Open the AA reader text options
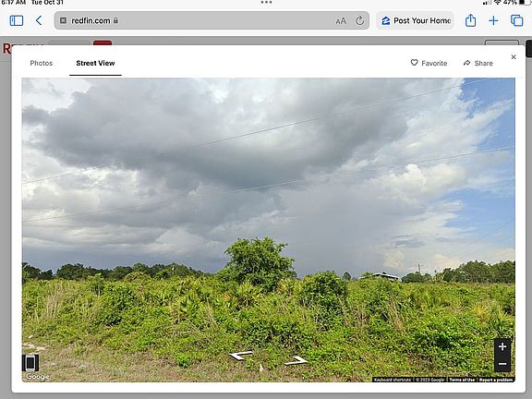This screenshot has height=399, width=532. [341, 21]
